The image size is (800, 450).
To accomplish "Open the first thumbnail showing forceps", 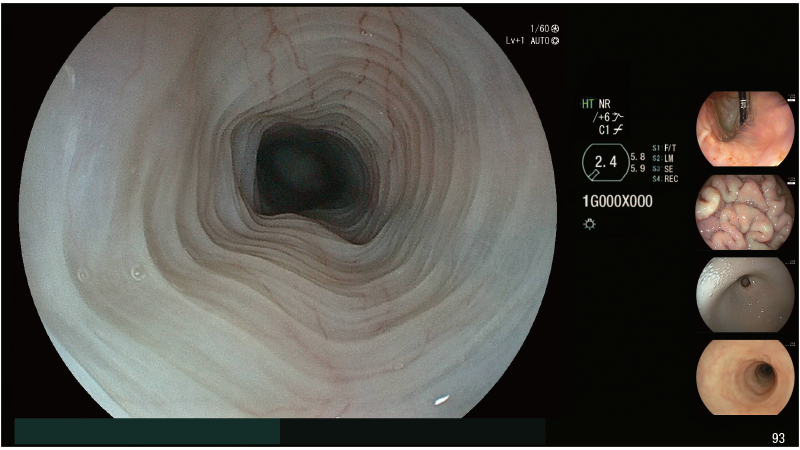I will point(745,129).
